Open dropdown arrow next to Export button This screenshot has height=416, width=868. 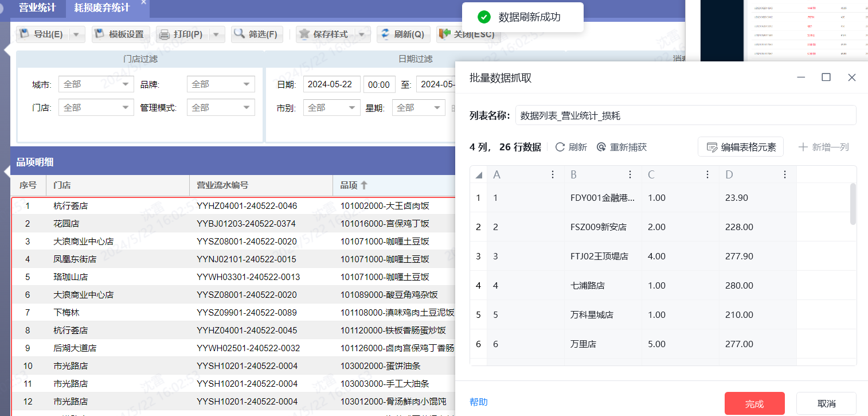point(76,34)
